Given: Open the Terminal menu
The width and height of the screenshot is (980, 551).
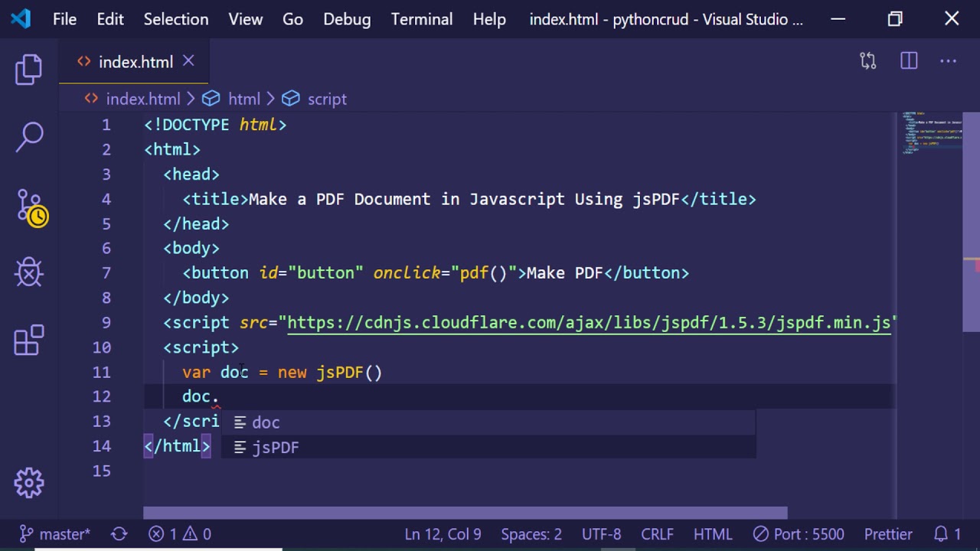Looking at the screenshot, I should (x=421, y=19).
